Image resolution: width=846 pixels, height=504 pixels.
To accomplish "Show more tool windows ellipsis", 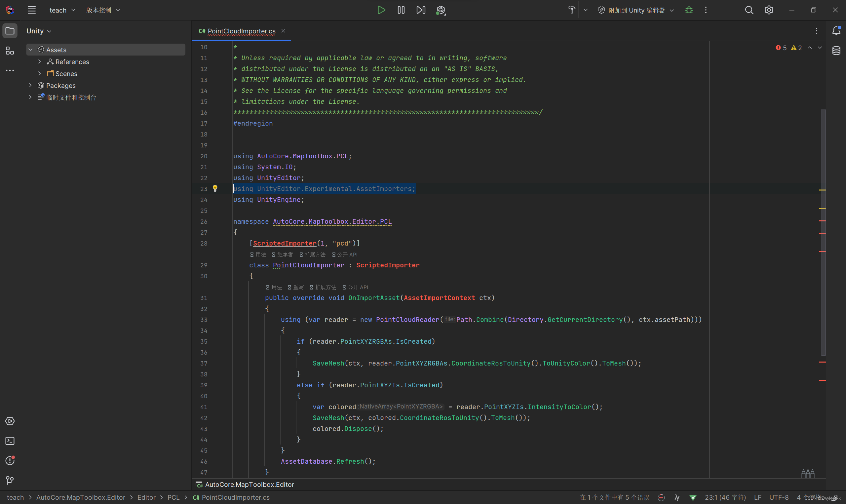I will pos(10,70).
